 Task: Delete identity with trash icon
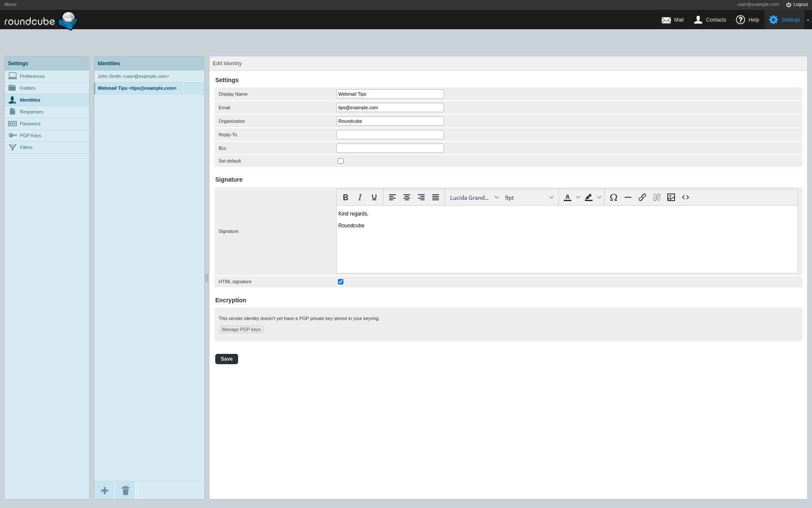pos(126,491)
